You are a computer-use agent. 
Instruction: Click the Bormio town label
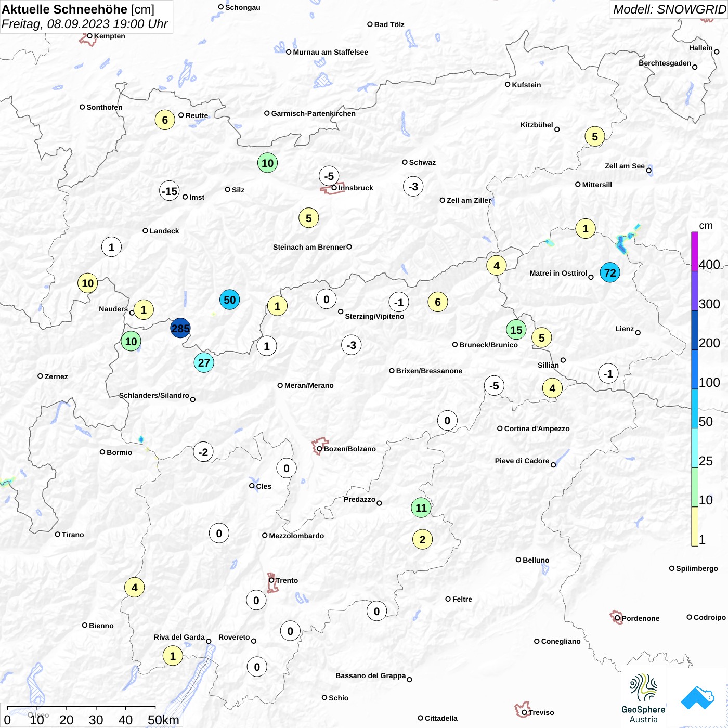coord(120,452)
